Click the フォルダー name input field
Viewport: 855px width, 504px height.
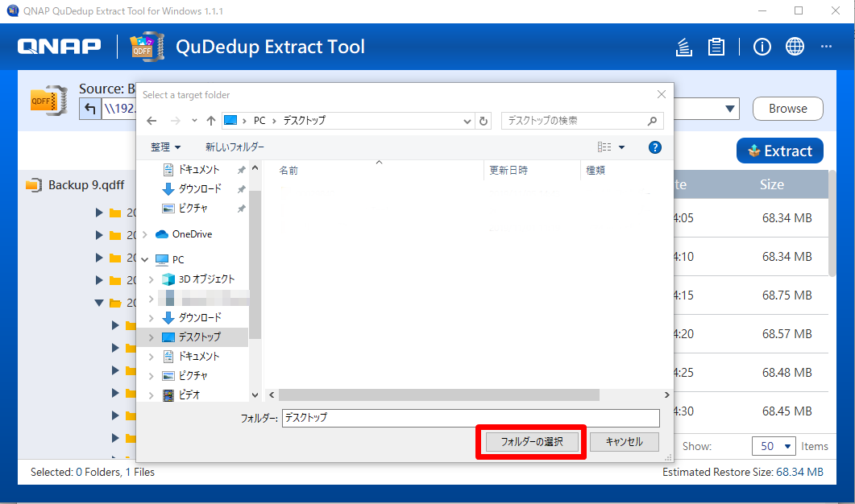click(471, 418)
